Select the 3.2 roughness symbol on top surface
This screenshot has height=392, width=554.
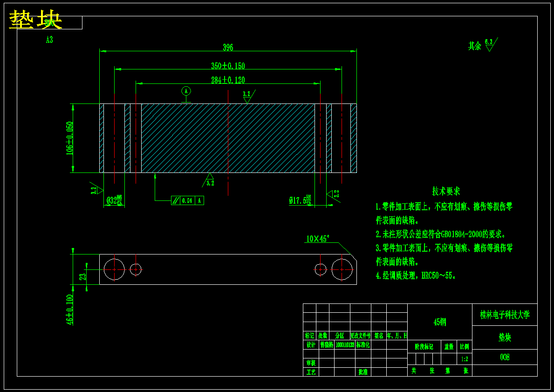249,96
